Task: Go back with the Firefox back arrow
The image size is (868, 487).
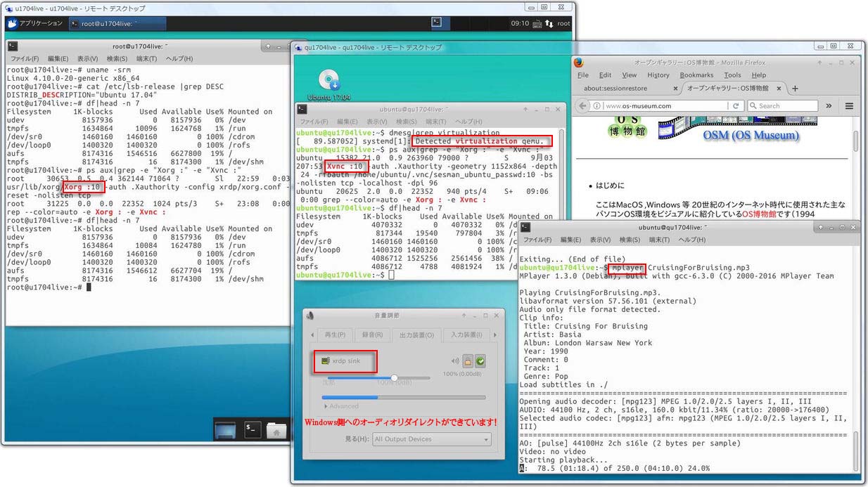Action: coord(583,105)
